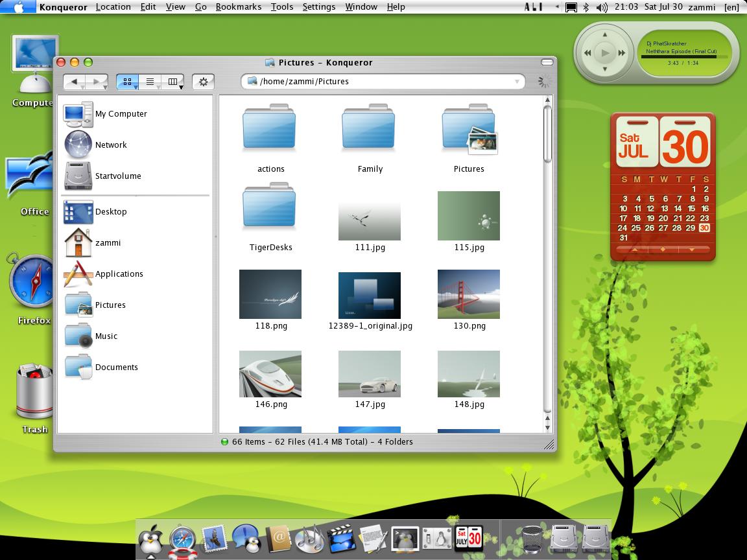Click the Bluetooth icon in menu bar
Screen dimensions: 747x560
(586, 7)
